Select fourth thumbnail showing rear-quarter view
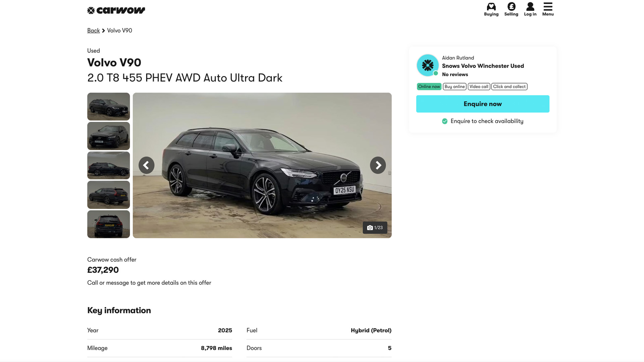Screen dimensions: 644x362 tap(108, 195)
